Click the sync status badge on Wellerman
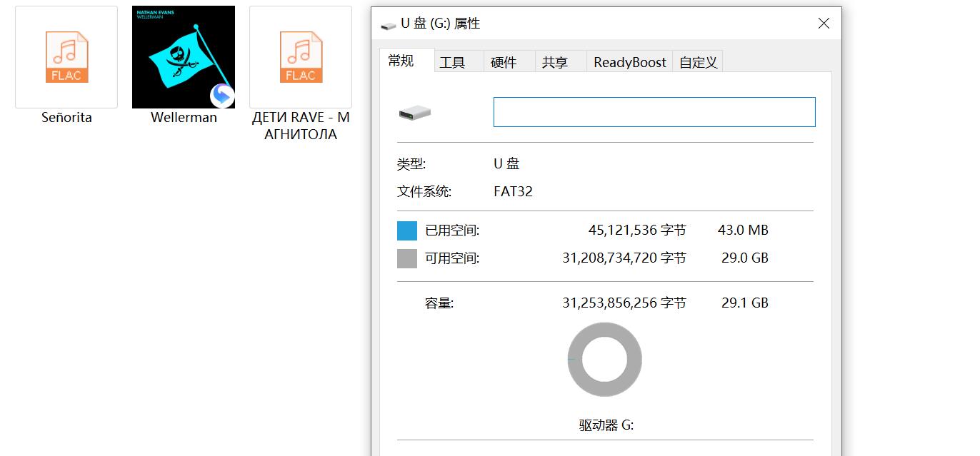Viewport: 980px width, 456px height. click(x=222, y=96)
